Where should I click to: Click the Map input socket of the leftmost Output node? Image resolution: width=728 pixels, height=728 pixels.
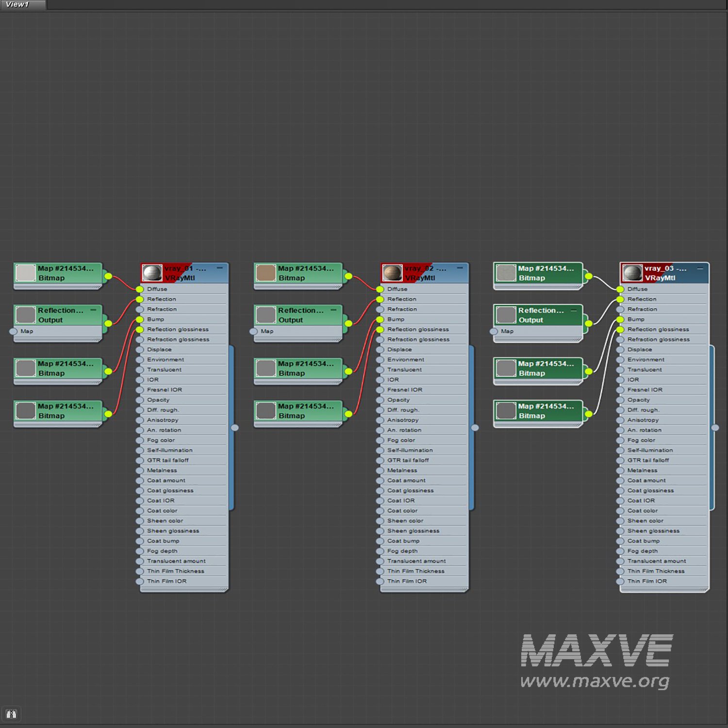click(13, 331)
